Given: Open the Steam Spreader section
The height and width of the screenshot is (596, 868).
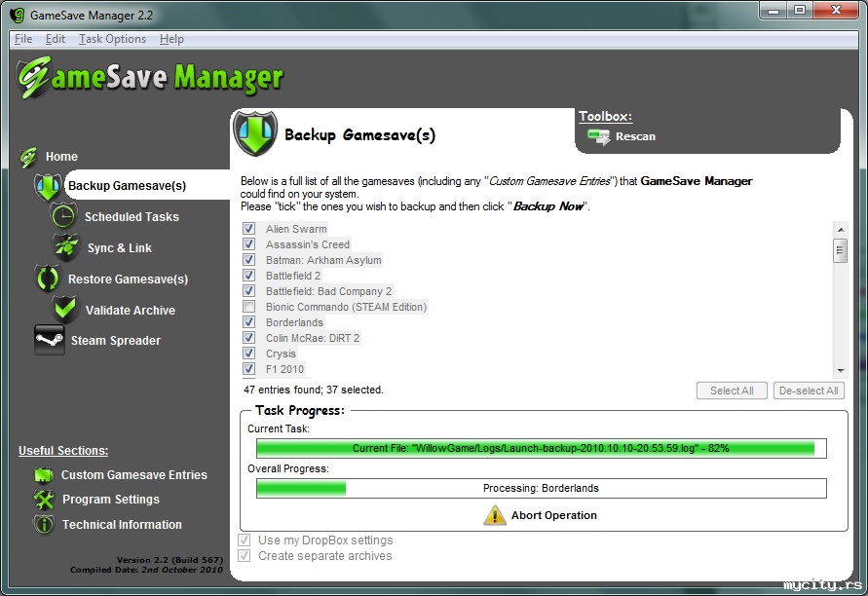Looking at the screenshot, I should (x=116, y=340).
